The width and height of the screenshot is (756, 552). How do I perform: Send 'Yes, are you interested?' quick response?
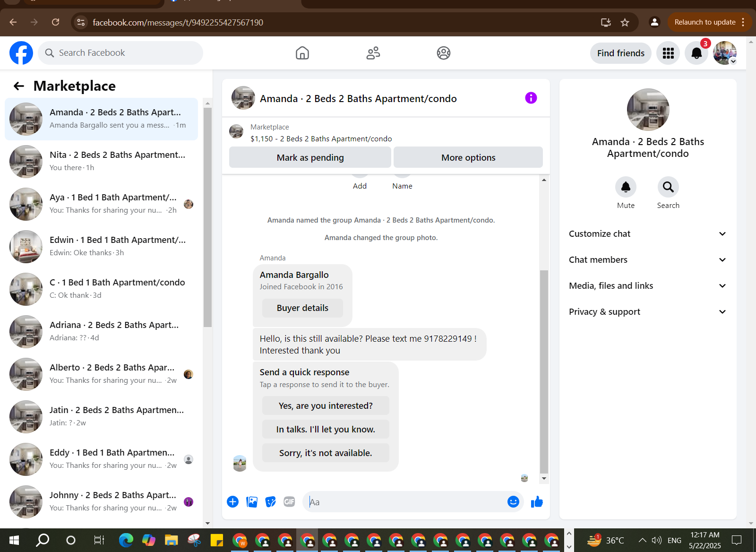pos(326,406)
